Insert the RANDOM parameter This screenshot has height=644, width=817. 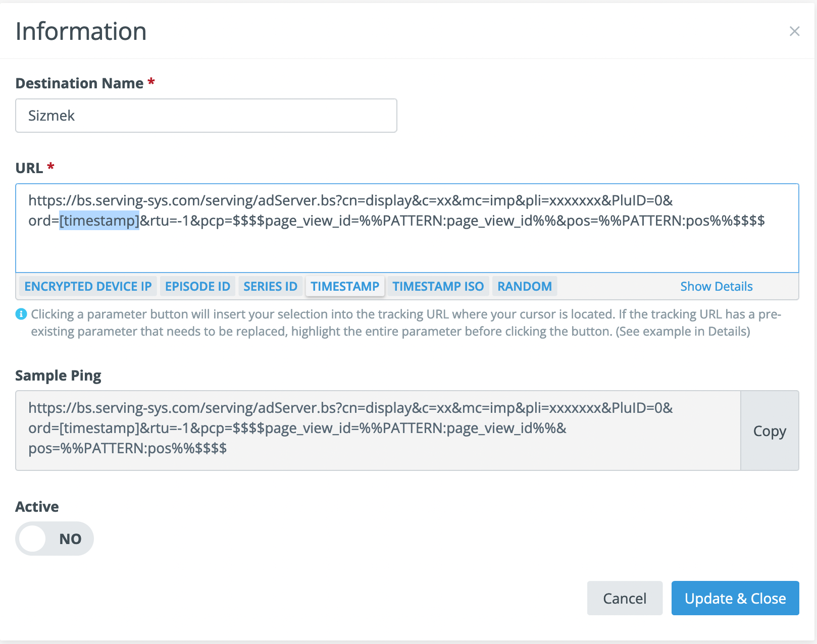[524, 287]
